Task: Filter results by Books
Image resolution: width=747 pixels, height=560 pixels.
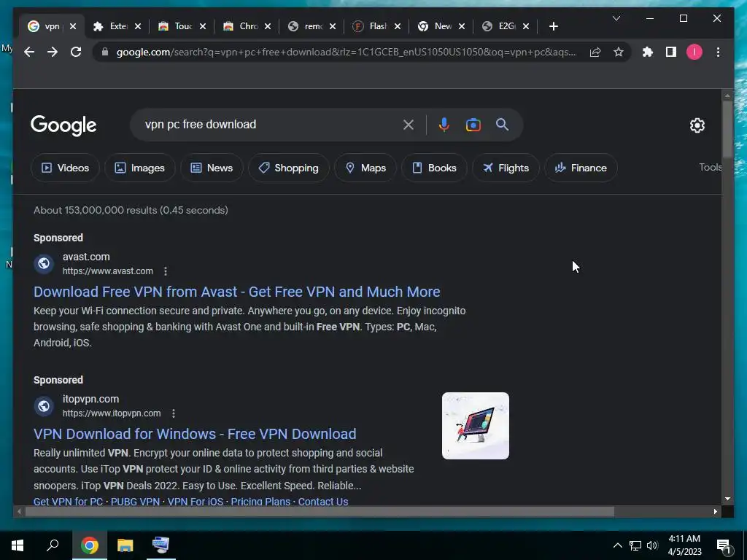Action: click(434, 168)
